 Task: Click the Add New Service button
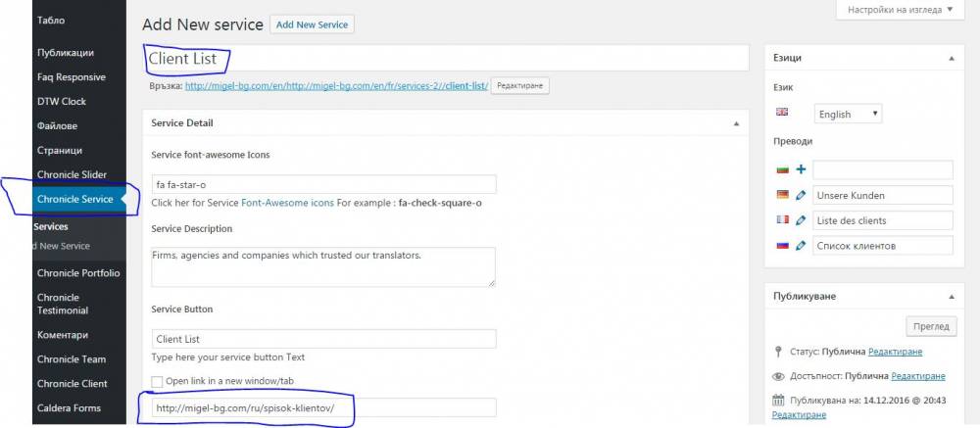pyautogui.click(x=312, y=25)
